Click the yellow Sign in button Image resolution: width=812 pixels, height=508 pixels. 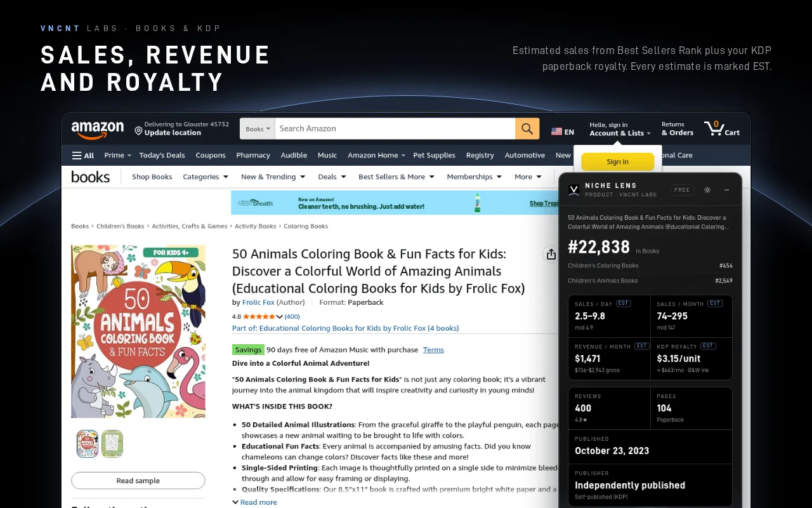coord(617,162)
